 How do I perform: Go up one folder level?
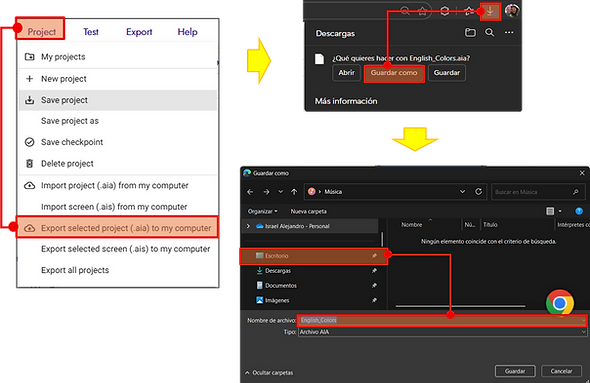pyautogui.click(x=294, y=192)
